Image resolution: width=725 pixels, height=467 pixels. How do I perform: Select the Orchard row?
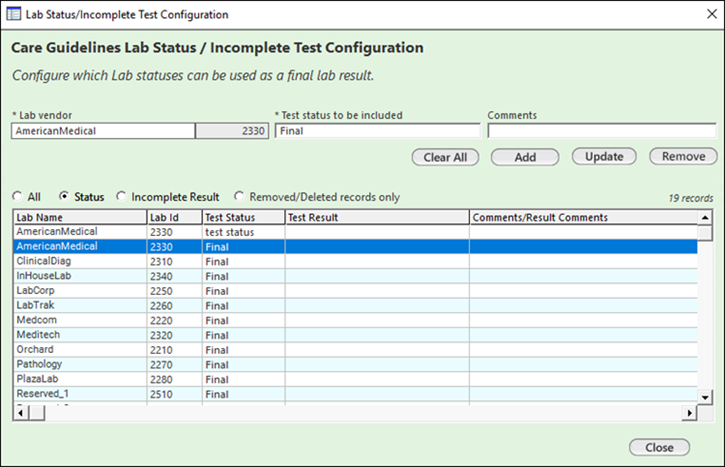tap(356, 350)
